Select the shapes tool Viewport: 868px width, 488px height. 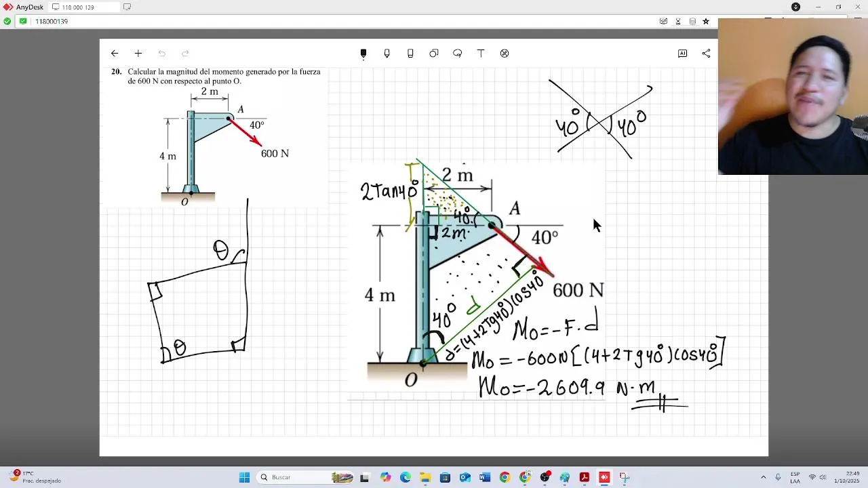434,54
